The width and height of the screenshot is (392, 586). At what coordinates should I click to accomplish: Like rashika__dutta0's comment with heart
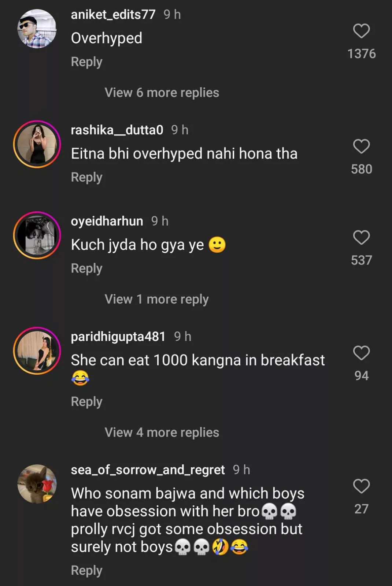(361, 146)
